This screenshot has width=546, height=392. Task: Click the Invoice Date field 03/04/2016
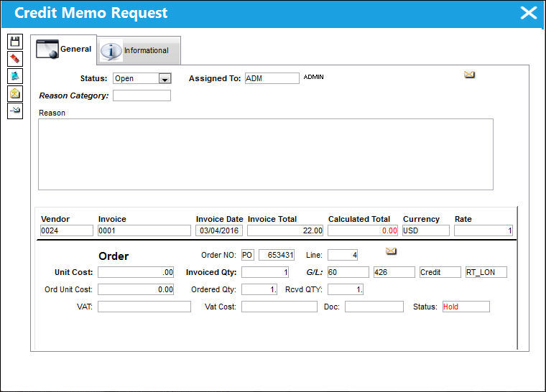(219, 230)
